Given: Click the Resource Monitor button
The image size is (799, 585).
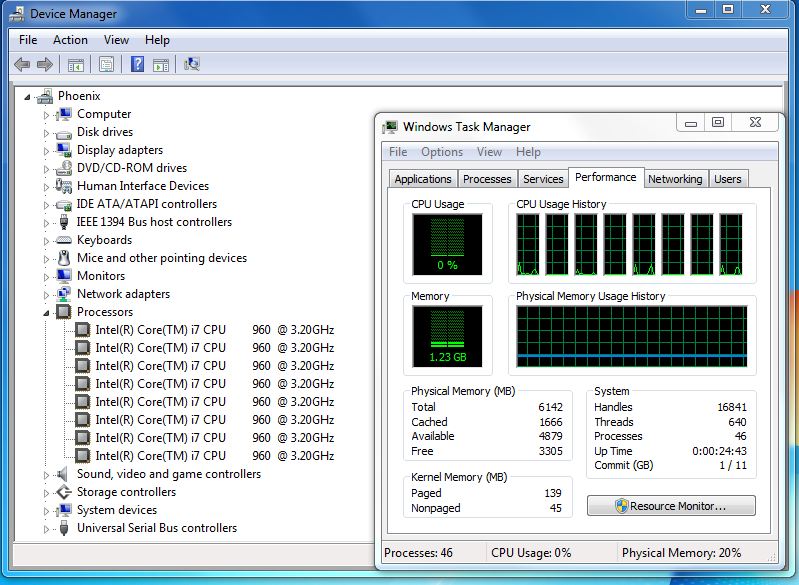Looking at the screenshot, I should (x=671, y=506).
